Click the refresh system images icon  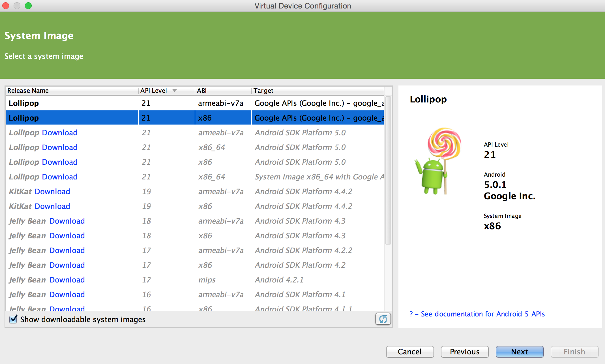coord(383,319)
